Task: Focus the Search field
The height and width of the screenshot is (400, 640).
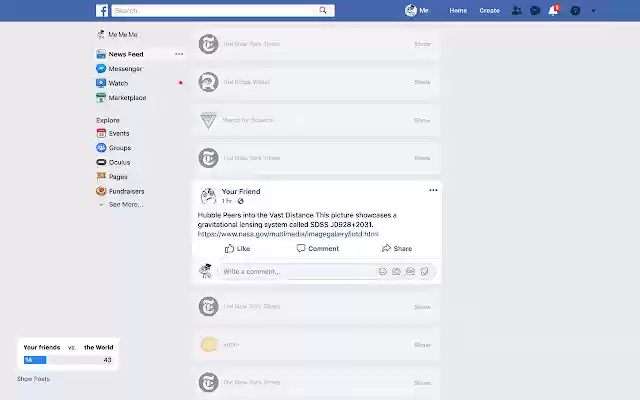Action: point(223,11)
